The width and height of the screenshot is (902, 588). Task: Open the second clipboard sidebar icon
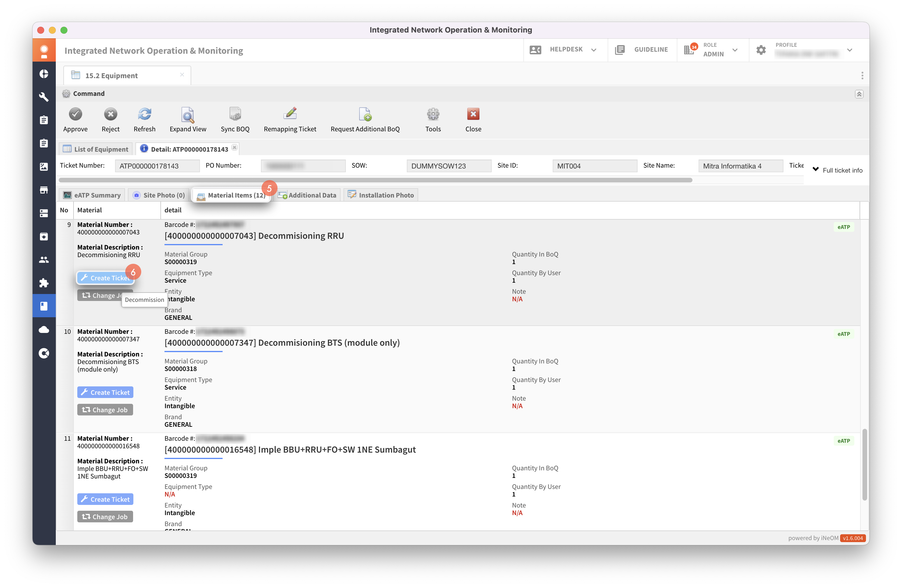pos(44,143)
